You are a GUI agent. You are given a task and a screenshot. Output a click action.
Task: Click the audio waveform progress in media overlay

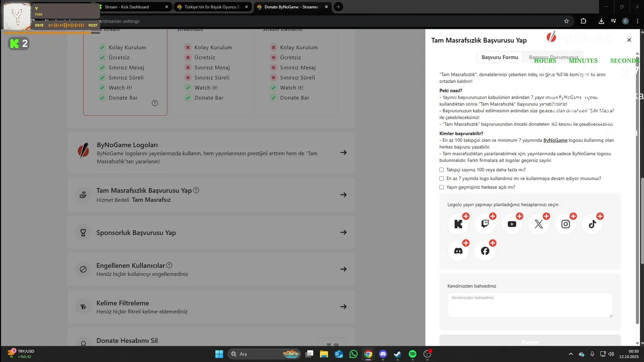coord(66,25)
